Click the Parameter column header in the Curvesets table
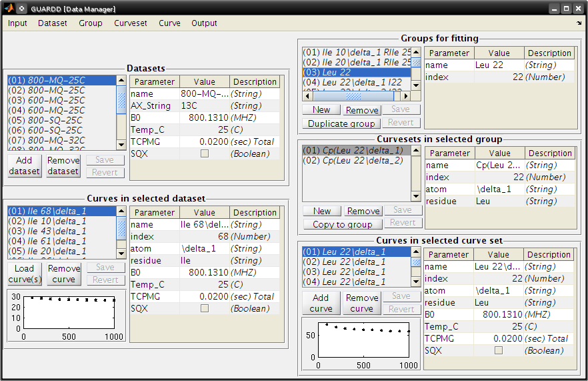588x381 pixels. 449,153
